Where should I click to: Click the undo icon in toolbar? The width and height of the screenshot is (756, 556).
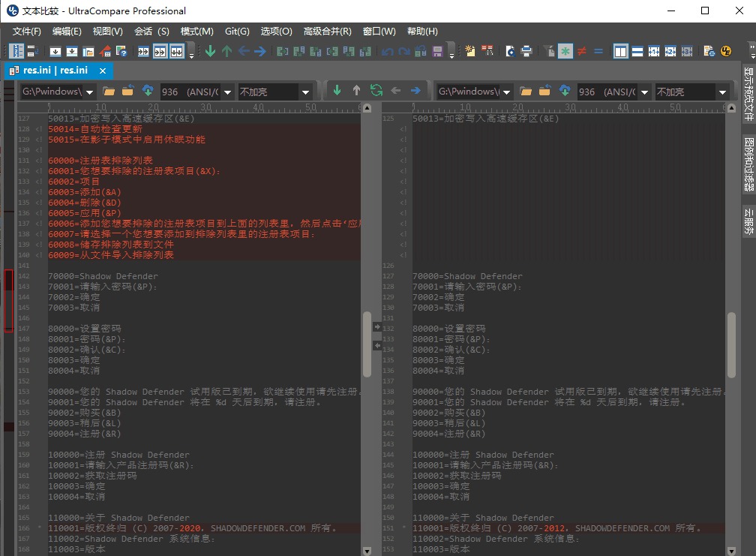coord(387,50)
